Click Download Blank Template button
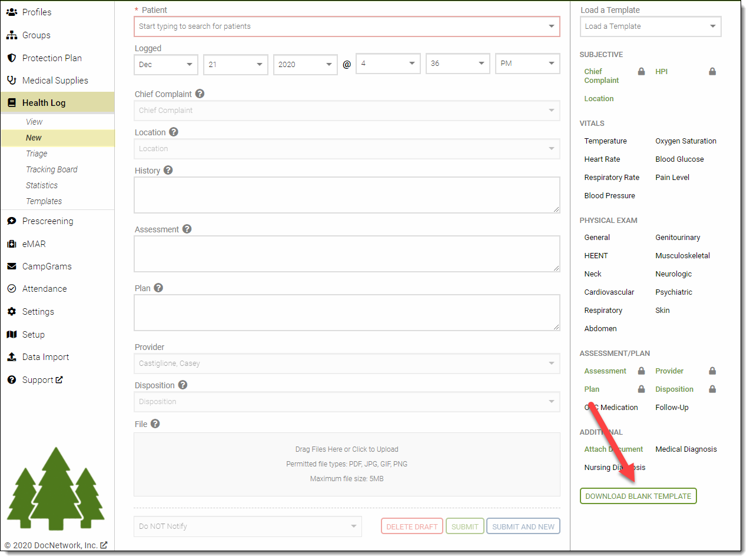 pyautogui.click(x=638, y=496)
